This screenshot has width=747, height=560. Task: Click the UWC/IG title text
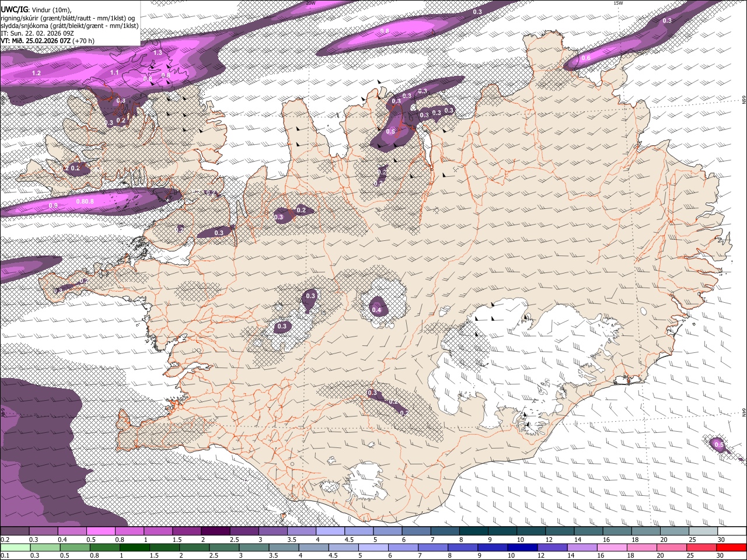point(13,9)
